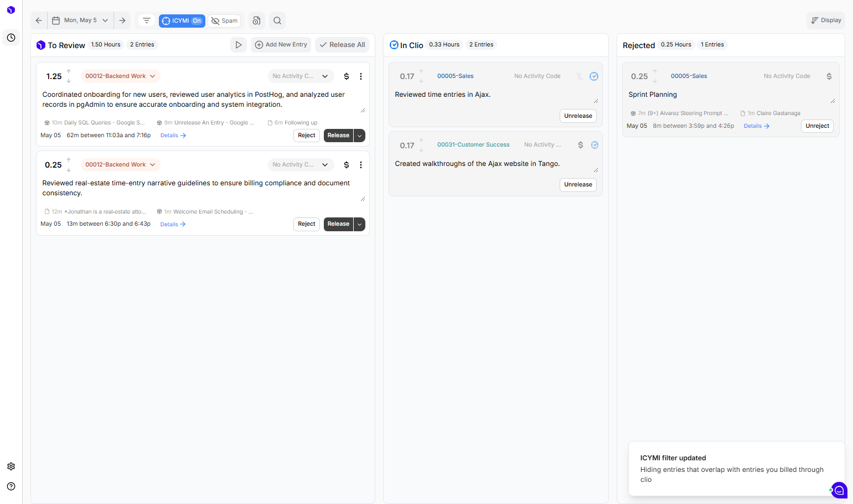Open Details link for Sprint Planning entry
Image resolution: width=853 pixels, height=504 pixels.
(757, 126)
